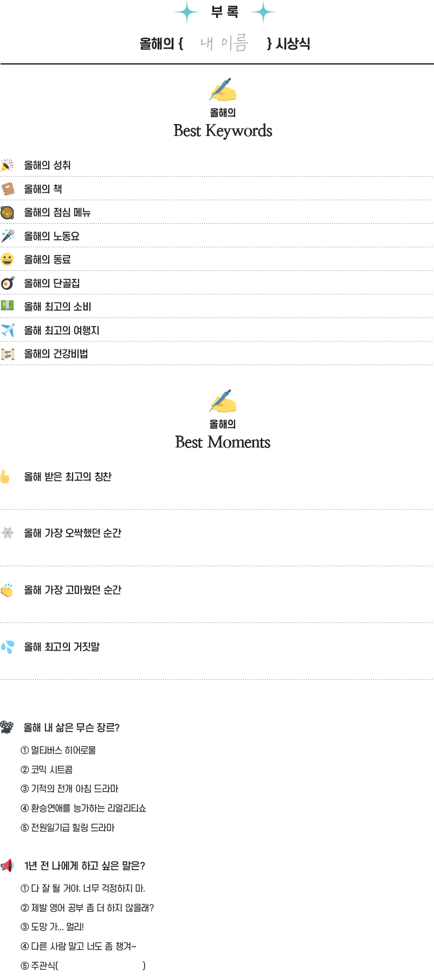
Task: Click the food dish icon for 올해의 점심 메뉴
Action: pos(7,212)
